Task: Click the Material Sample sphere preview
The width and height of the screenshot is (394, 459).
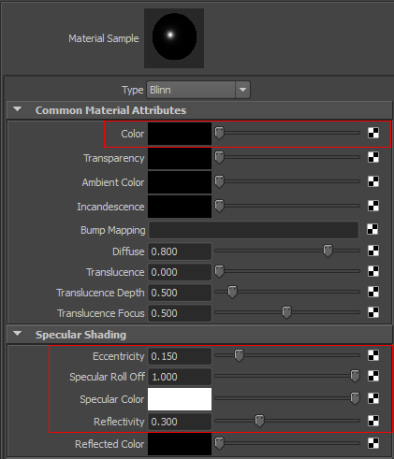Action: 174,38
